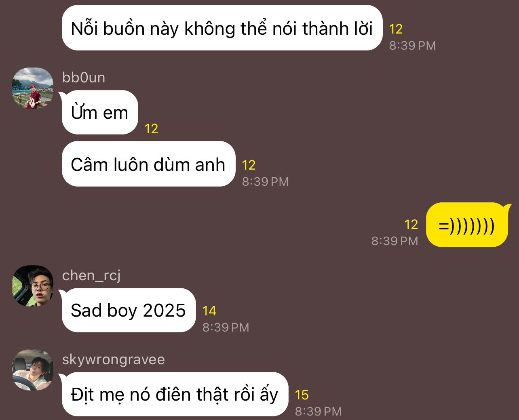Tap the 8:39 PM time below "Sad boy 2025"
Image resolution: width=519 pixels, height=420 pixels.
click(226, 328)
